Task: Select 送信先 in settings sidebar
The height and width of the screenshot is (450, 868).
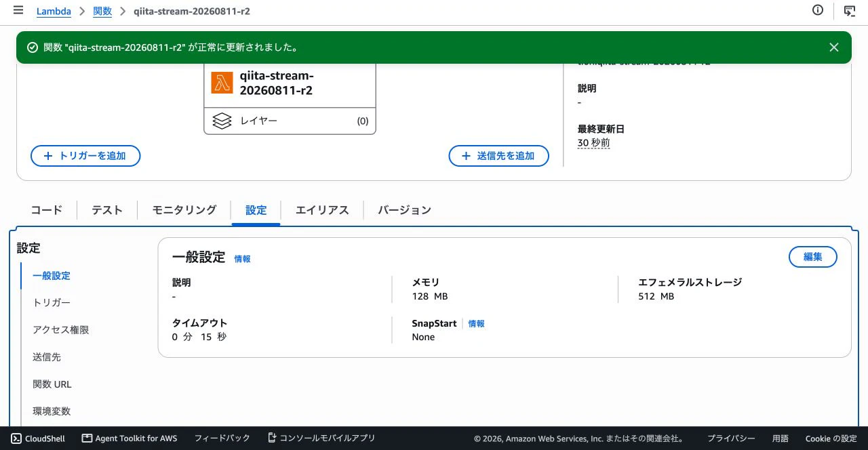Action: (x=47, y=357)
